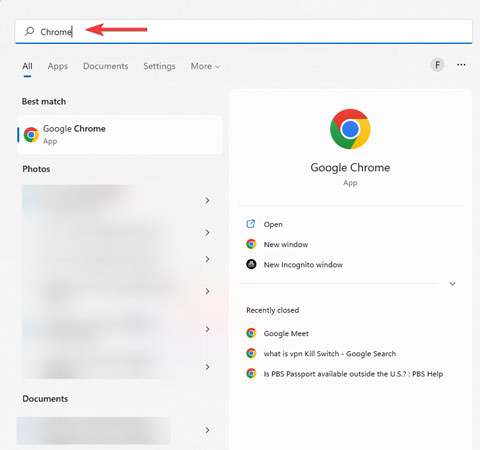Click the small Chrome icon in Best match
This screenshot has height=450, width=480.
[x=31, y=135]
